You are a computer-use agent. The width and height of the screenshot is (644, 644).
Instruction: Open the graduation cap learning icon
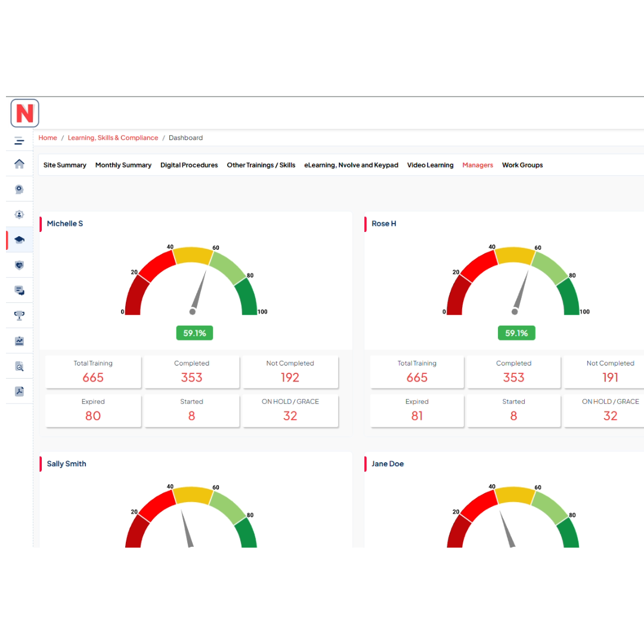click(19, 240)
